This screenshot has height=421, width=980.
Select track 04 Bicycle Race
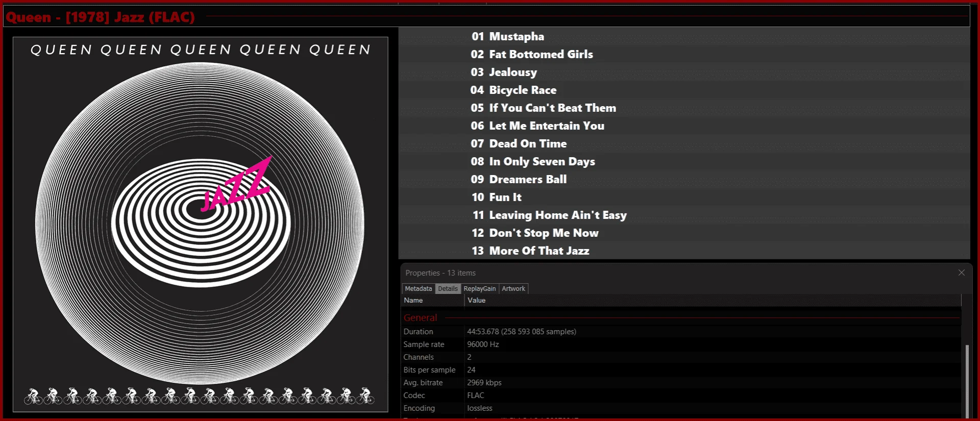pos(684,90)
